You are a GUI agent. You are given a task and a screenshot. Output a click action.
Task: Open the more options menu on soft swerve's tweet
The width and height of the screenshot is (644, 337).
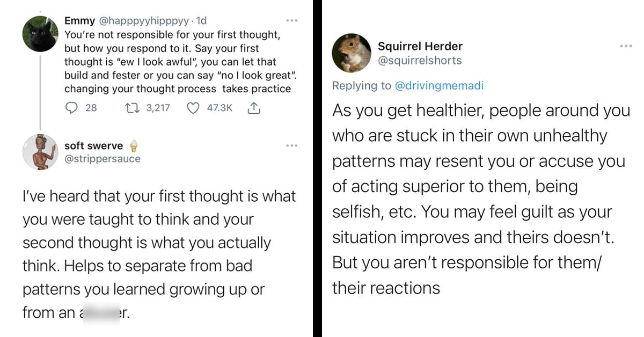point(292,145)
